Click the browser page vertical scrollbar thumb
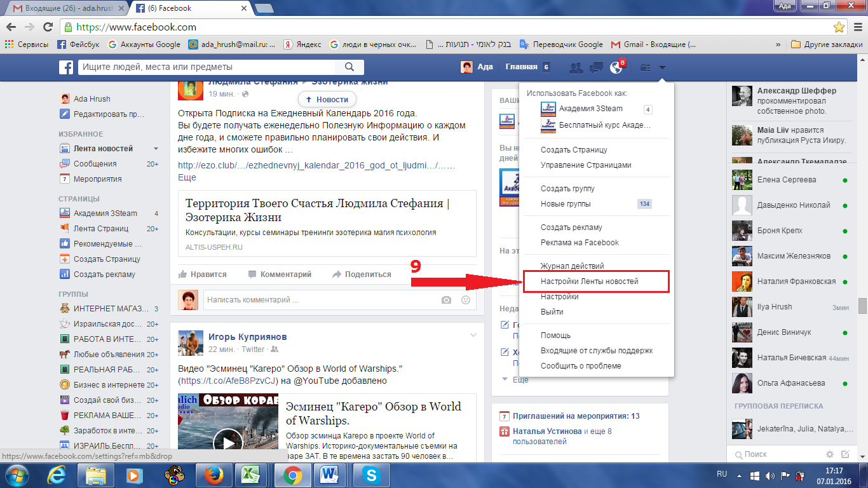 [862, 305]
